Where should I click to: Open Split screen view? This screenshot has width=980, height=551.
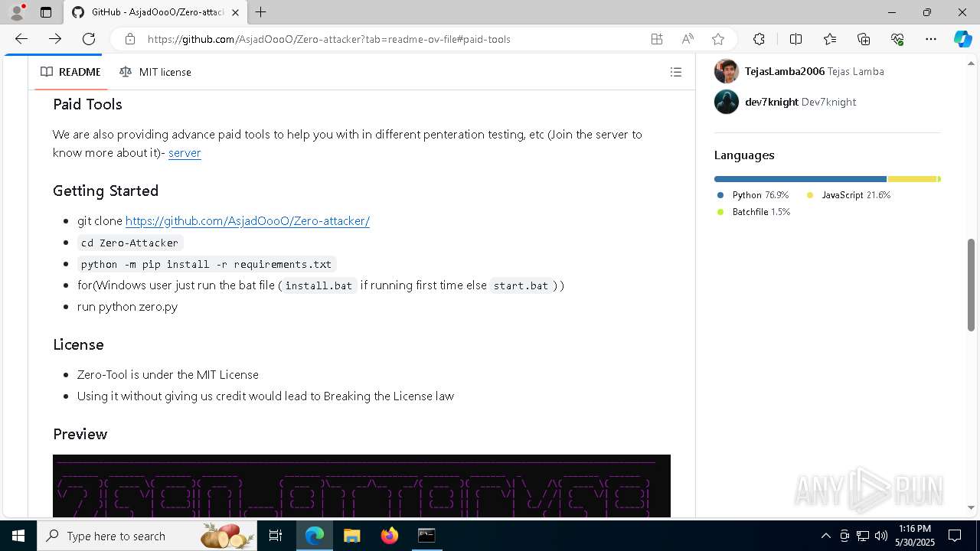[795, 39]
